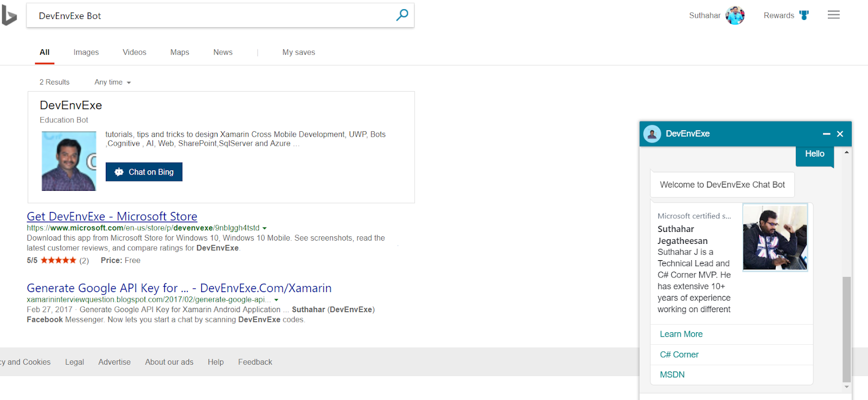Click the Rewards trophy icon
The height and width of the screenshot is (400, 868).
804,15
